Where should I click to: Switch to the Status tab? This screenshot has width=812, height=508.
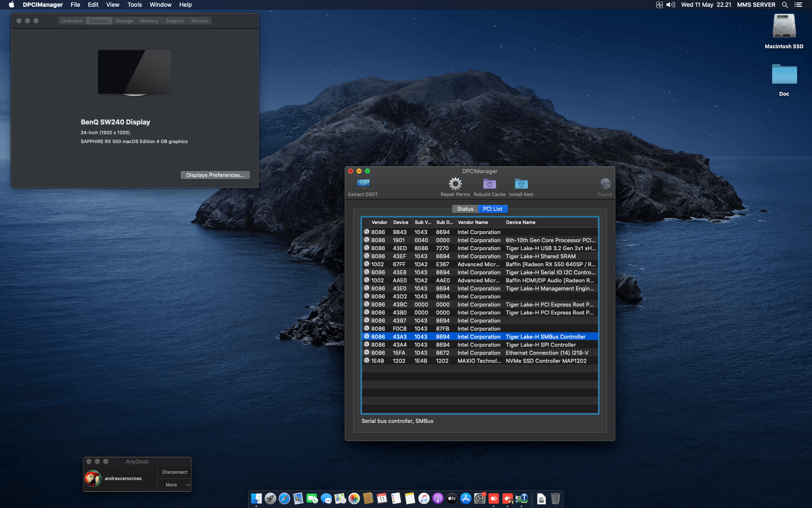tap(465, 209)
